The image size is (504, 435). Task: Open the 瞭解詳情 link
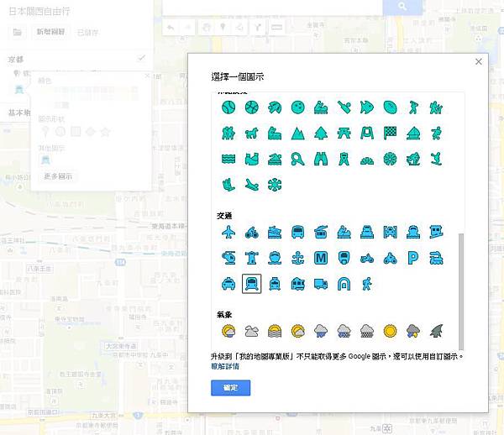tap(225, 366)
